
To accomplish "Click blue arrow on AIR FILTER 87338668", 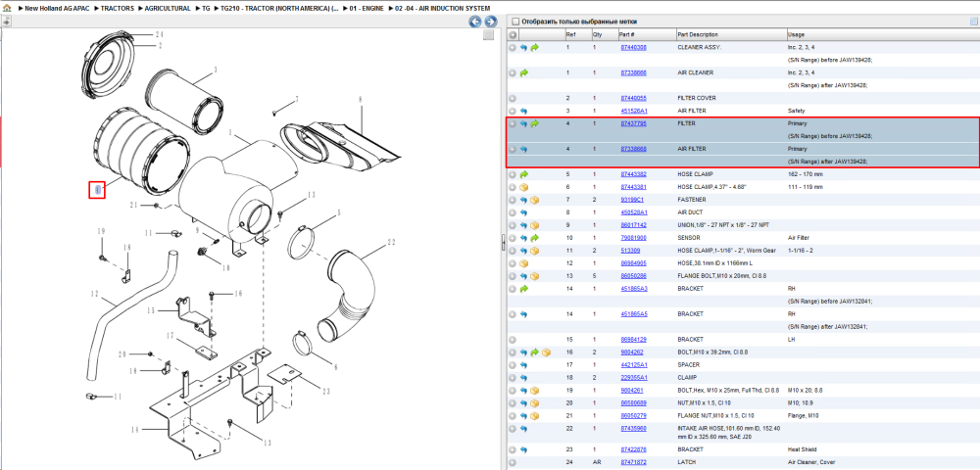I will [x=523, y=149].
